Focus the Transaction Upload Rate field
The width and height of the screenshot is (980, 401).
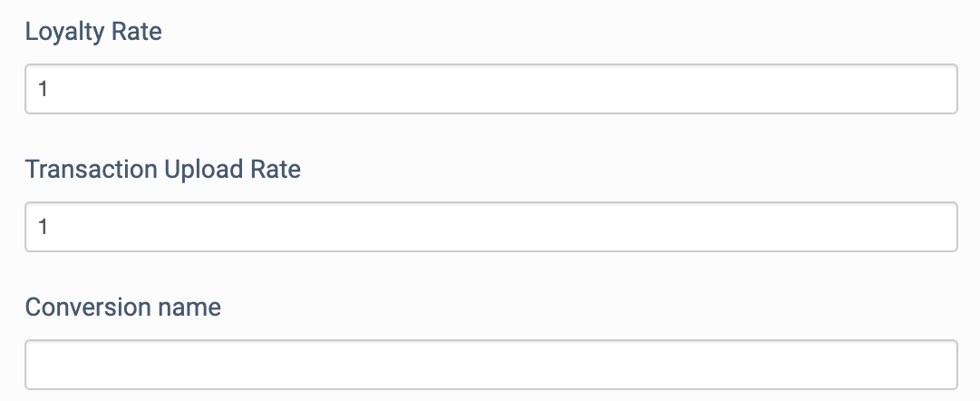490,227
